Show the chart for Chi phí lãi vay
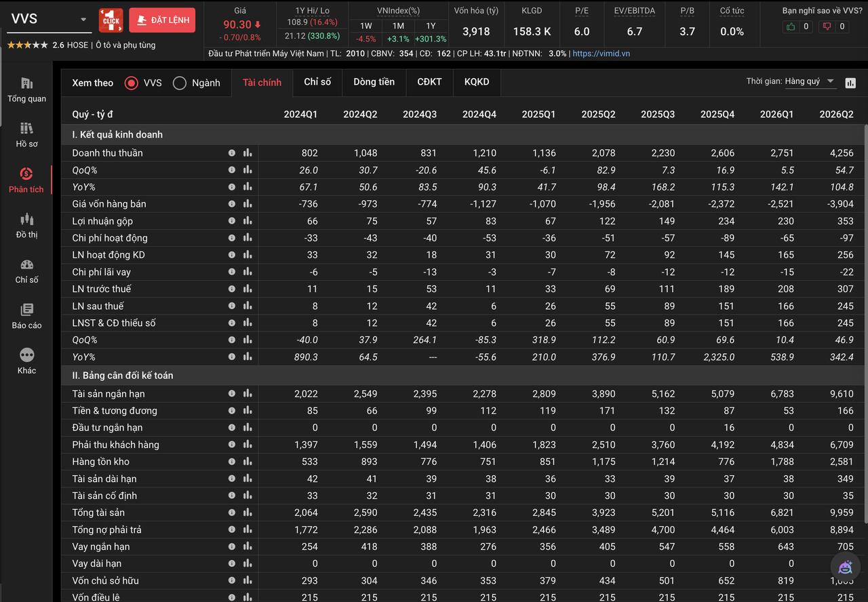Viewport: 868px width, 602px height. pos(248,272)
